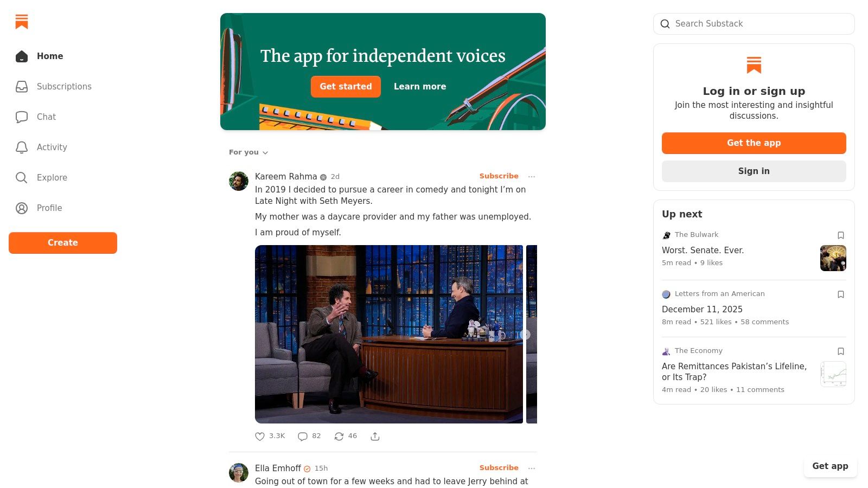Open the more options menu on Kareem Rahma's post
868x488 pixels.
(532, 177)
